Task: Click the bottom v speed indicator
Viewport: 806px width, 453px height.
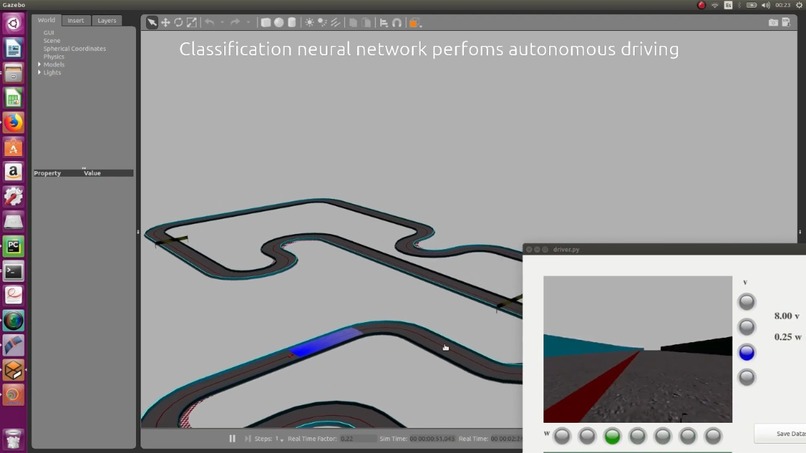Action: 746,377
